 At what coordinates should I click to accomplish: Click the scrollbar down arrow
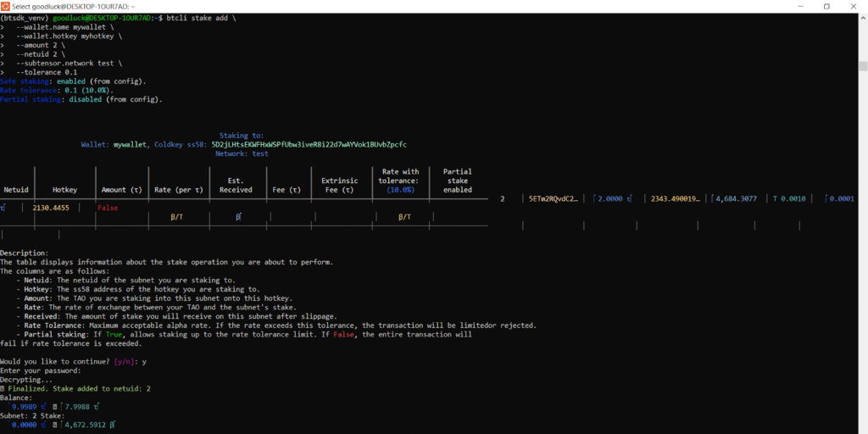[862, 429]
